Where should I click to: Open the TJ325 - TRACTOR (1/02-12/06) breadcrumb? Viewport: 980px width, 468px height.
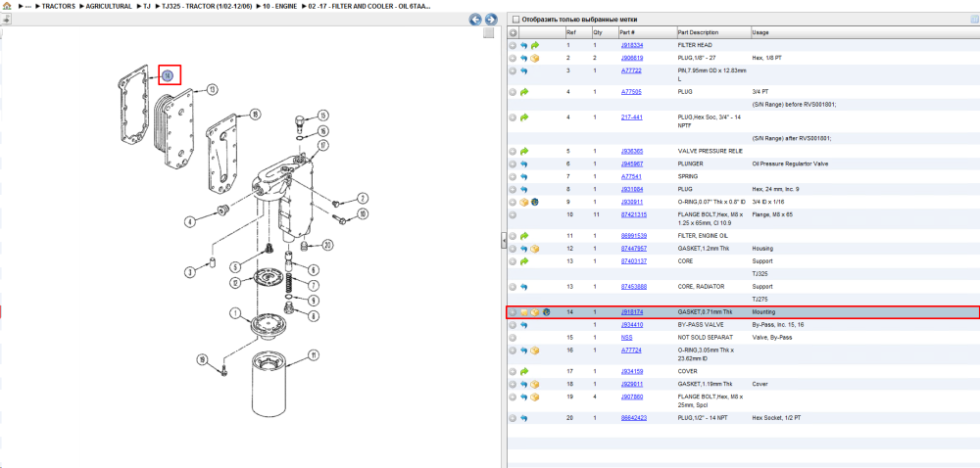coord(207,6)
